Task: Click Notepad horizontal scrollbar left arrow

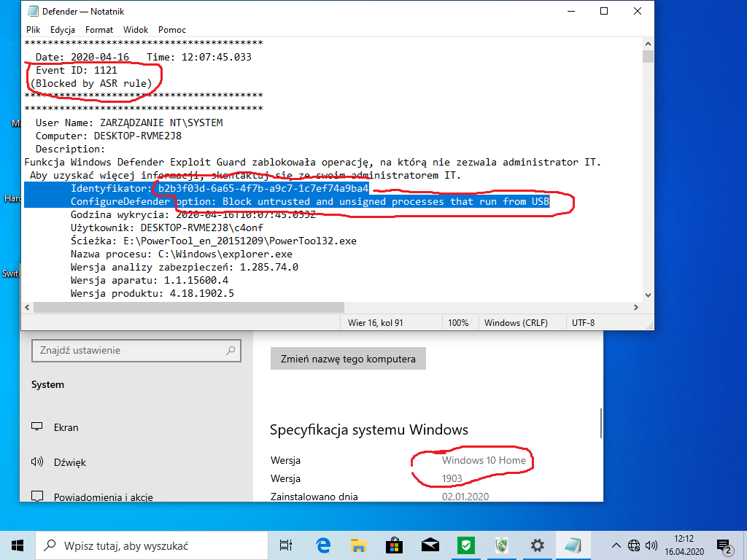Action: (x=27, y=307)
